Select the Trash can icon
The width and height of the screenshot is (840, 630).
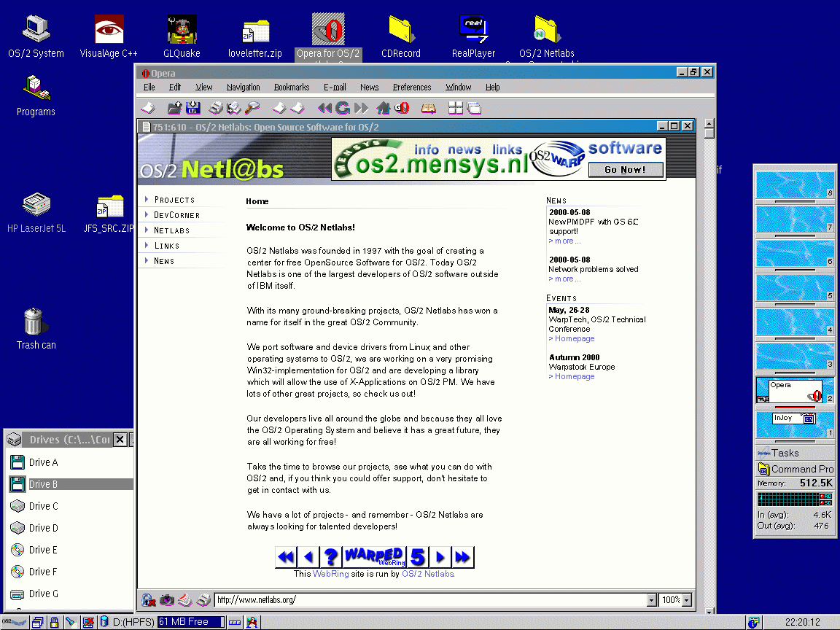36,329
